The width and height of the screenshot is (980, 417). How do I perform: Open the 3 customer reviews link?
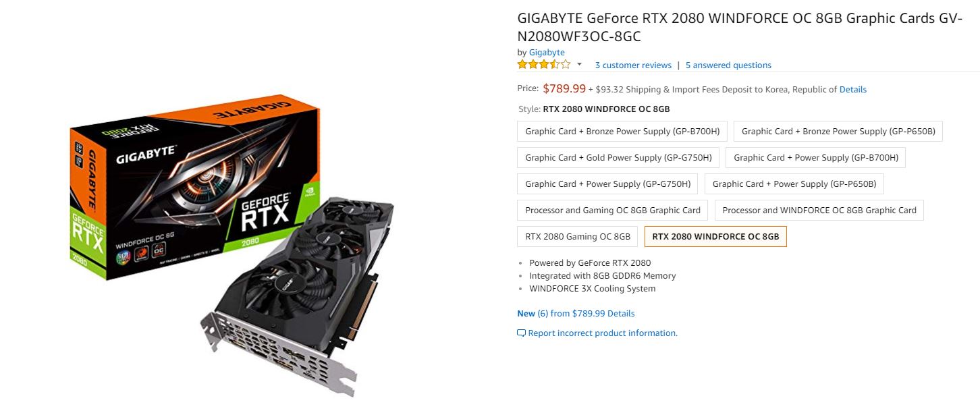pos(633,65)
